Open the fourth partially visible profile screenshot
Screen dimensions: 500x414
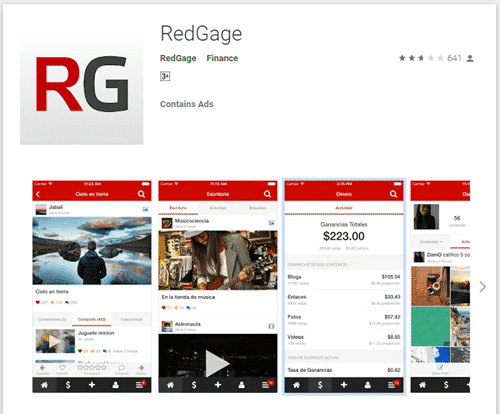tap(440, 287)
